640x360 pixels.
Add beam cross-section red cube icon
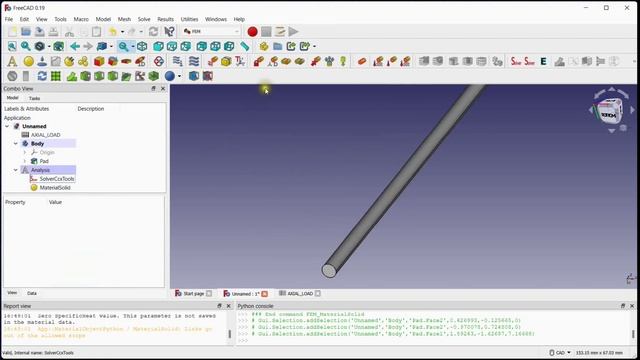coord(99,61)
